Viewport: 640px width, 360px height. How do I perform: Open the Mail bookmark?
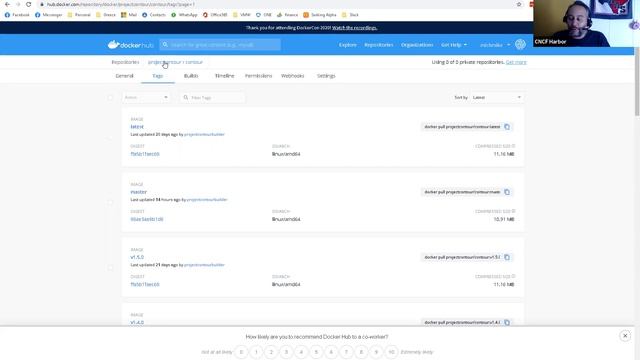(x=129, y=15)
